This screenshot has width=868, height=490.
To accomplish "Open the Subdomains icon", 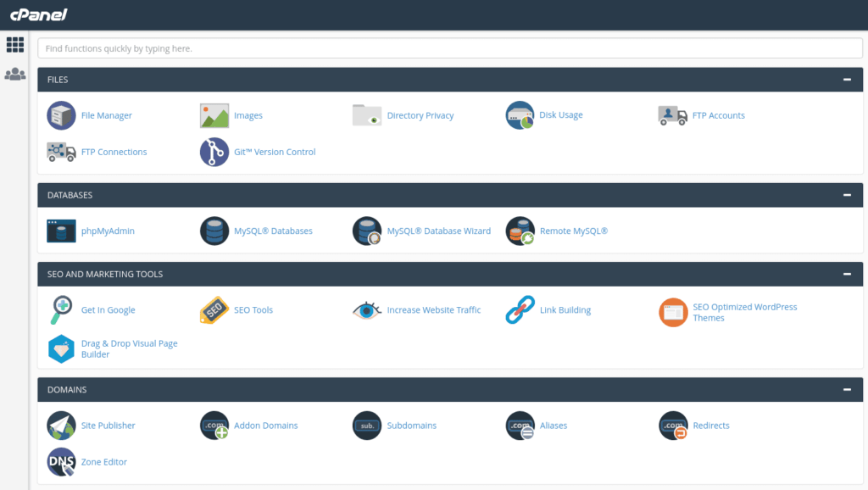I will 367,426.
